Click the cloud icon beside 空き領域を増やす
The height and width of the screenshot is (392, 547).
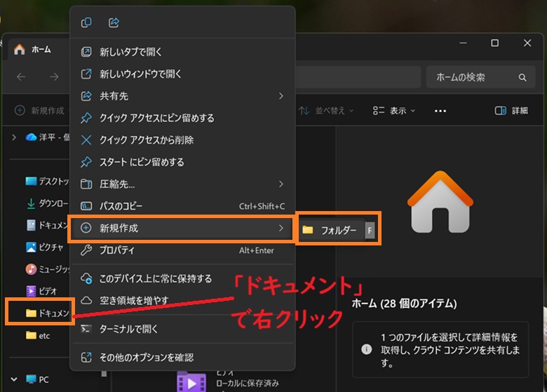(x=86, y=300)
